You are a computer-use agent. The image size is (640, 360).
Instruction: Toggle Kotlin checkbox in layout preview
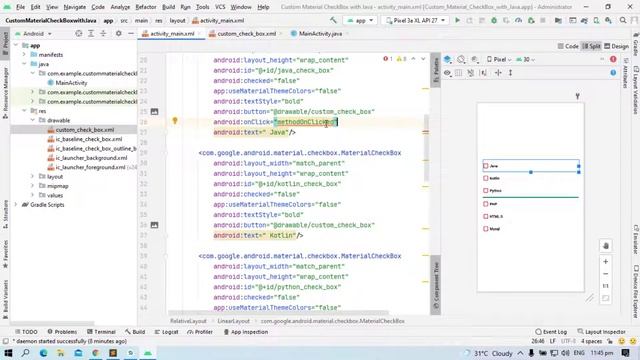tap(486, 178)
